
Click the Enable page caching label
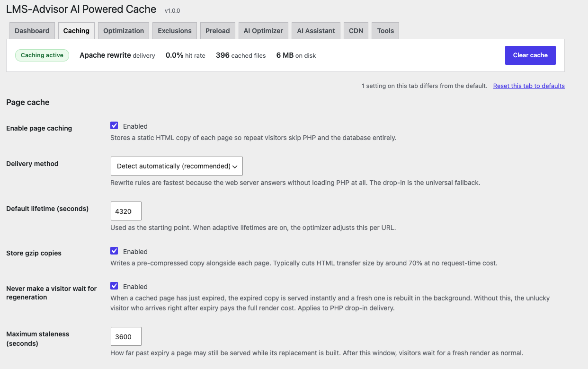coord(39,128)
